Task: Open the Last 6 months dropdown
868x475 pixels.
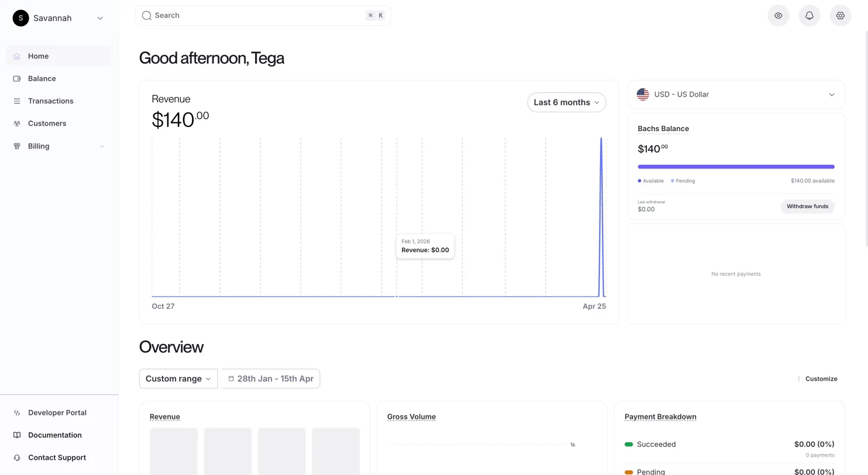Action: pyautogui.click(x=567, y=102)
